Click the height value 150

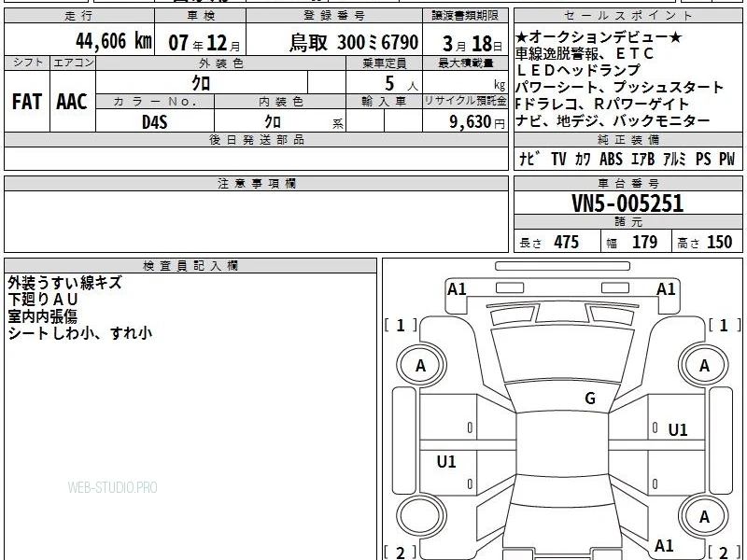(719, 242)
